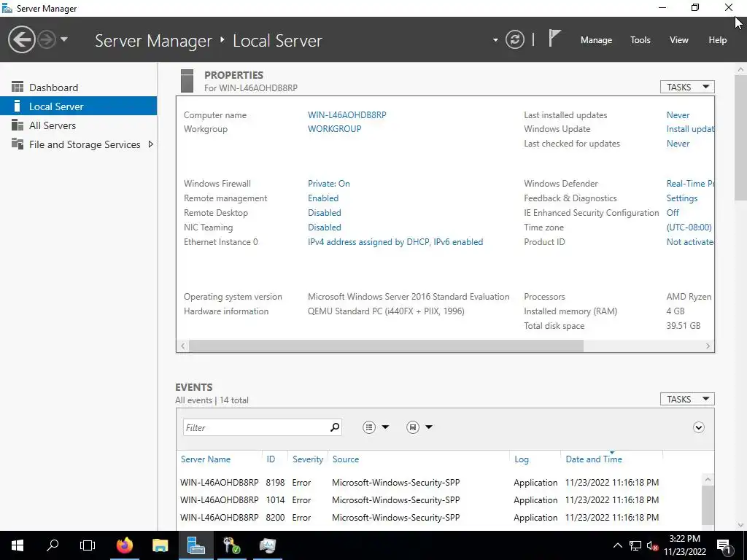
Task: Click the Server Manager taskbar icon
Action: (x=196, y=545)
